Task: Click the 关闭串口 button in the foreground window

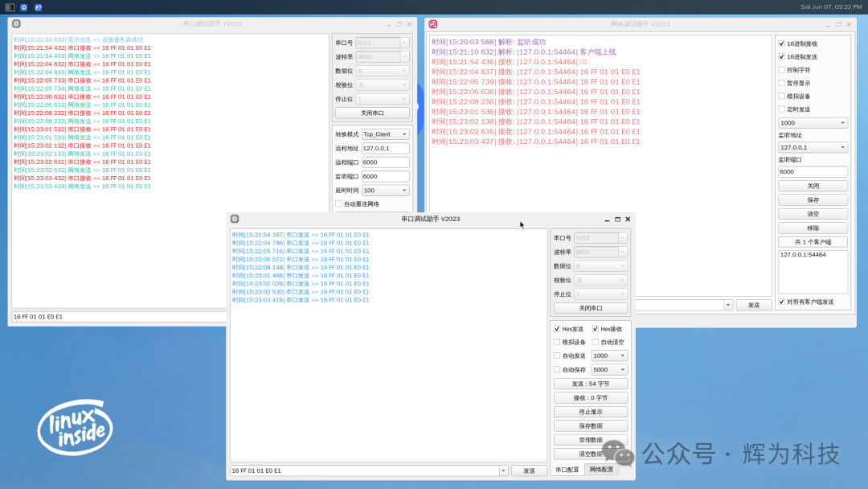Action: 591,307
